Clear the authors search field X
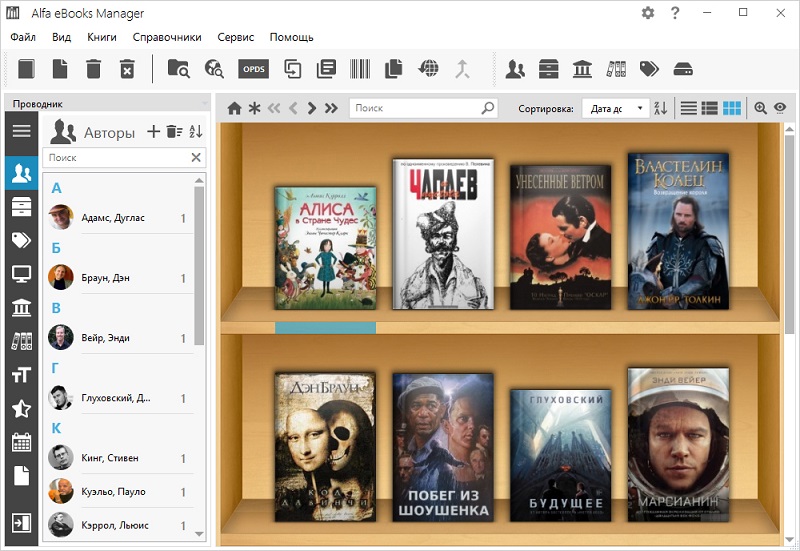 tap(196, 158)
